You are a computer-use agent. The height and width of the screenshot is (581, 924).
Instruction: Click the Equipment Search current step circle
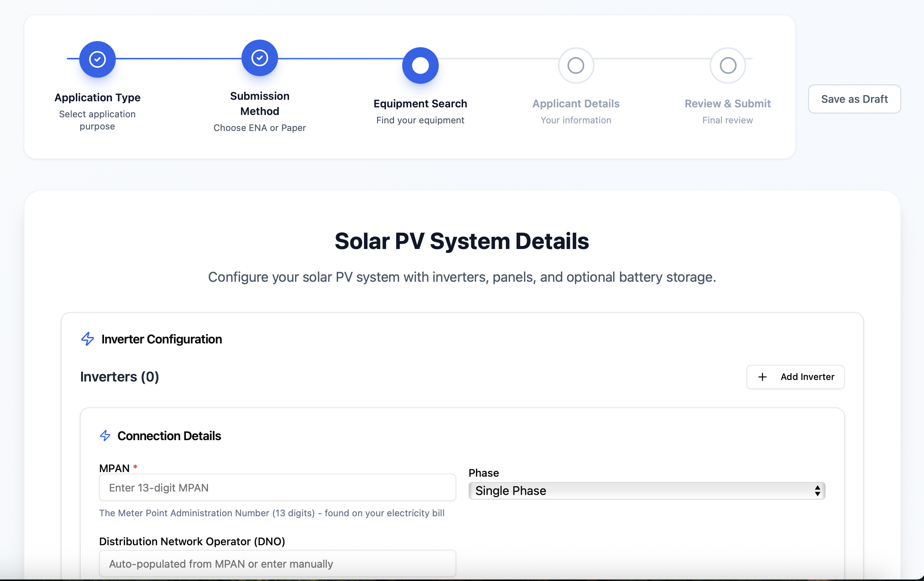point(420,65)
